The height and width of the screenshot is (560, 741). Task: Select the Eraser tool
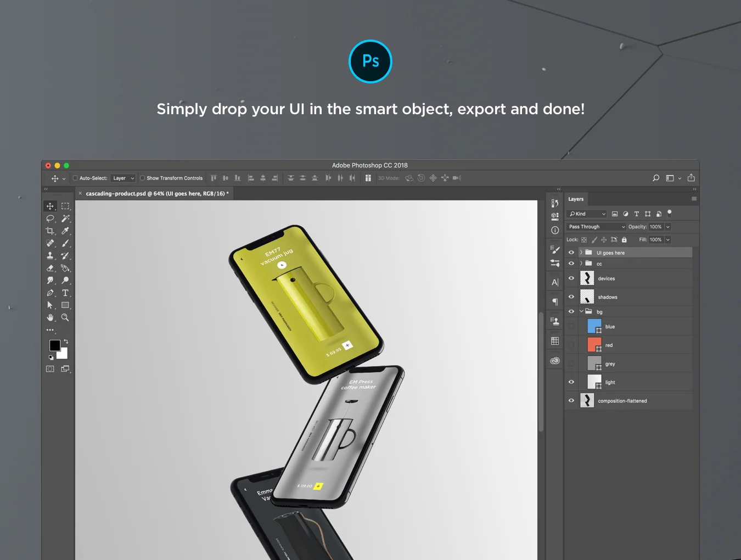tap(50, 268)
